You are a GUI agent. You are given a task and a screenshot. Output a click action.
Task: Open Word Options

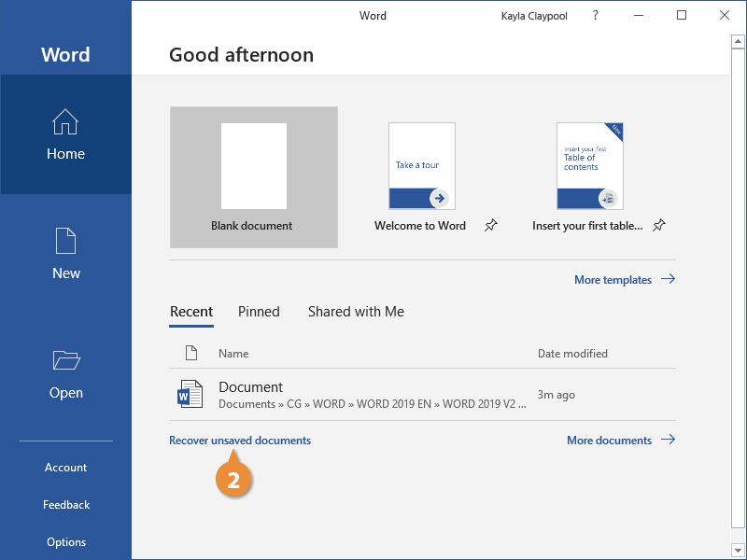[65, 541]
